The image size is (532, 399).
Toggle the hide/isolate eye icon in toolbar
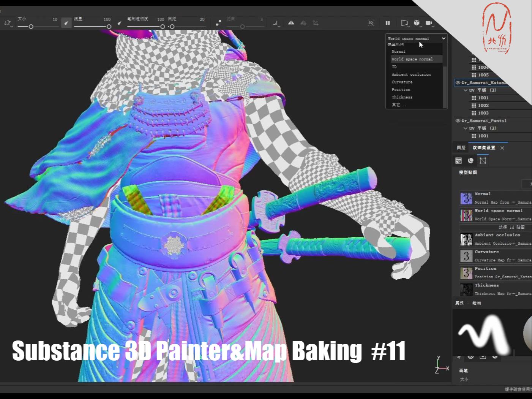371,23
